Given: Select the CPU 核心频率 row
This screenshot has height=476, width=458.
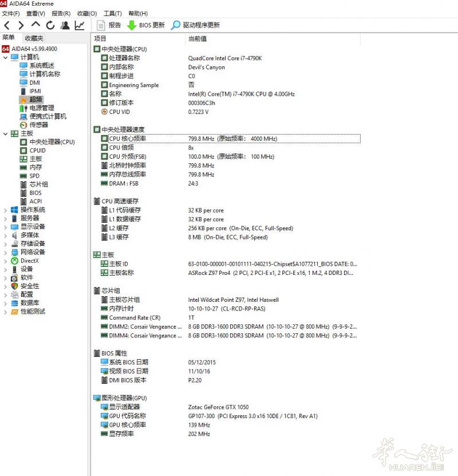Looking at the screenshot, I should [x=230, y=139].
